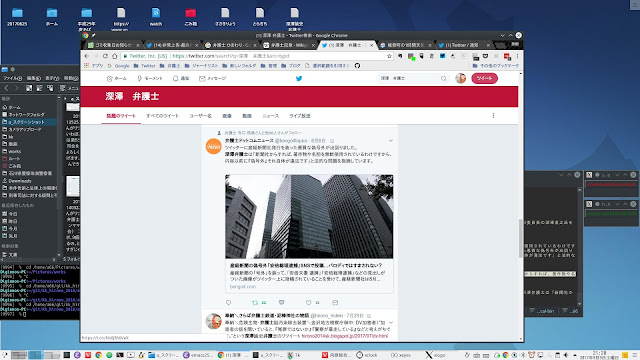Screen dimensions: 640x360
Task: Open the Google bookmark
Action: [118, 66]
